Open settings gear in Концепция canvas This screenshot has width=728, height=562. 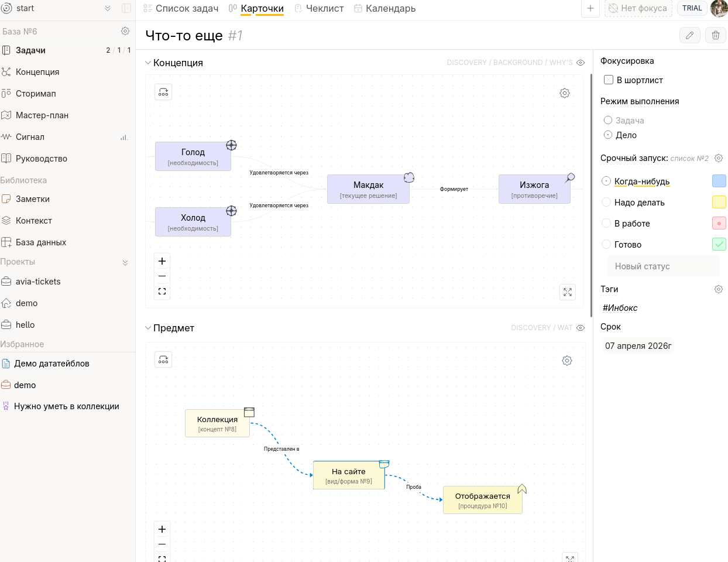coord(564,93)
